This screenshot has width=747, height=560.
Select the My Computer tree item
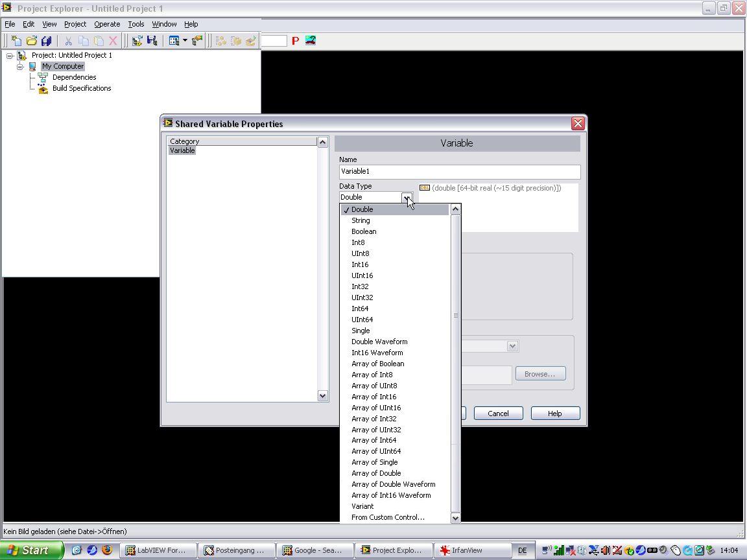pos(63,66)
